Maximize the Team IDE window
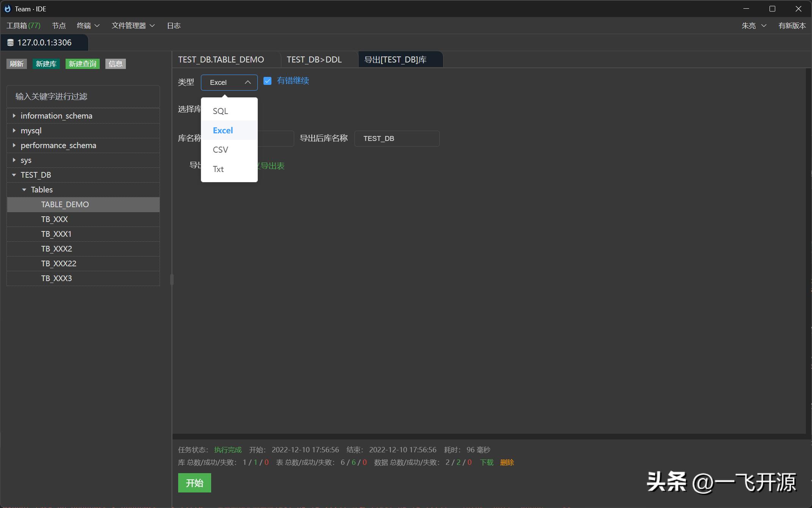Image resolution: width=812 pixels, height=508 pixels. pyautogui.click(x=772, y=9)
